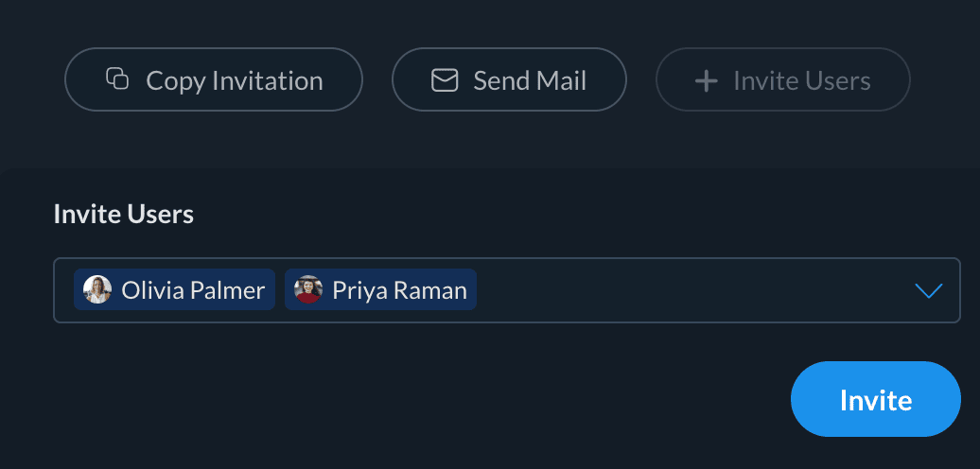Click the Copy Invitation label text
Image resolution: width=980 pixels, height=469 pixels.
point(234,80)
